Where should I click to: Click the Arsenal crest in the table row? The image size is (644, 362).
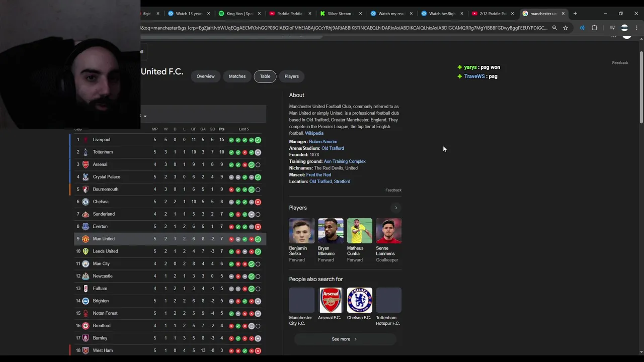click(86, 164)
